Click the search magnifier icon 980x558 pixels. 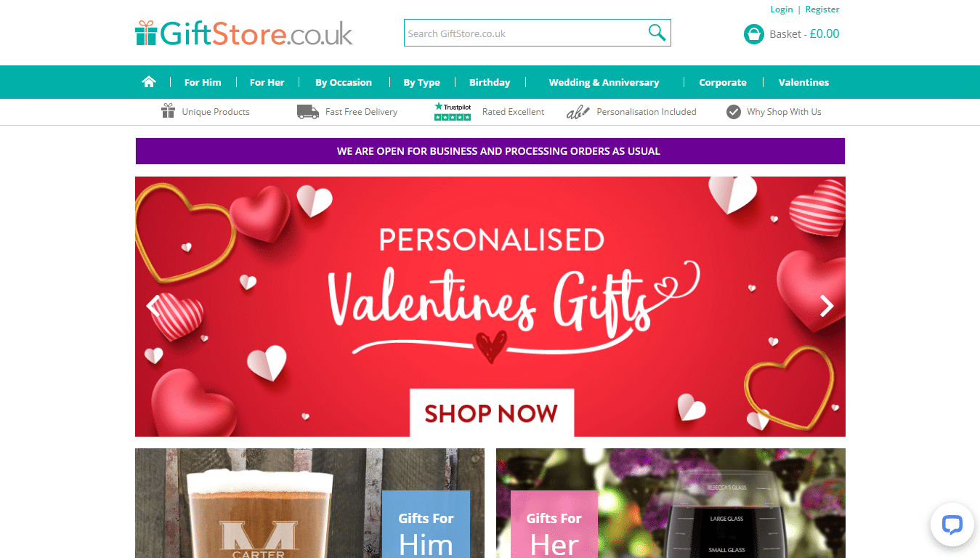657,33
